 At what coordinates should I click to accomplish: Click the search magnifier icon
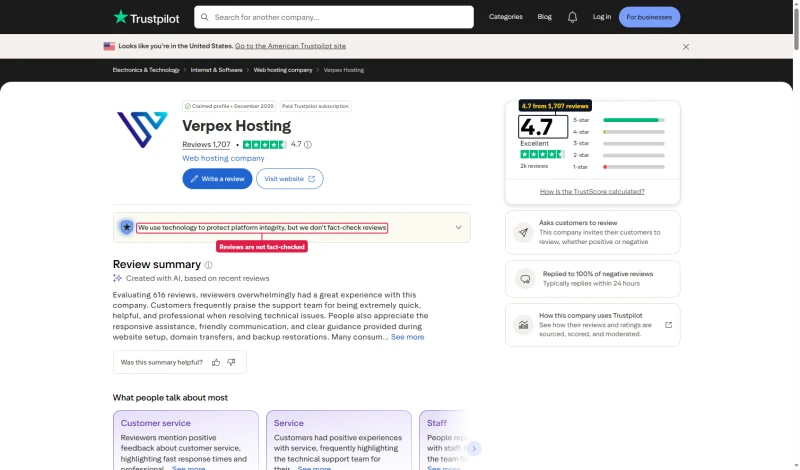(205, 17)
